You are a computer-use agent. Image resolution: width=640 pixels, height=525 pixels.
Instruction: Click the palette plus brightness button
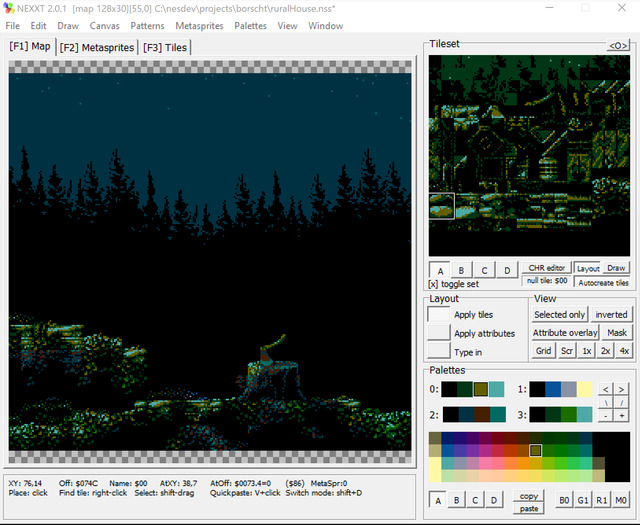(x=621, y=416)
